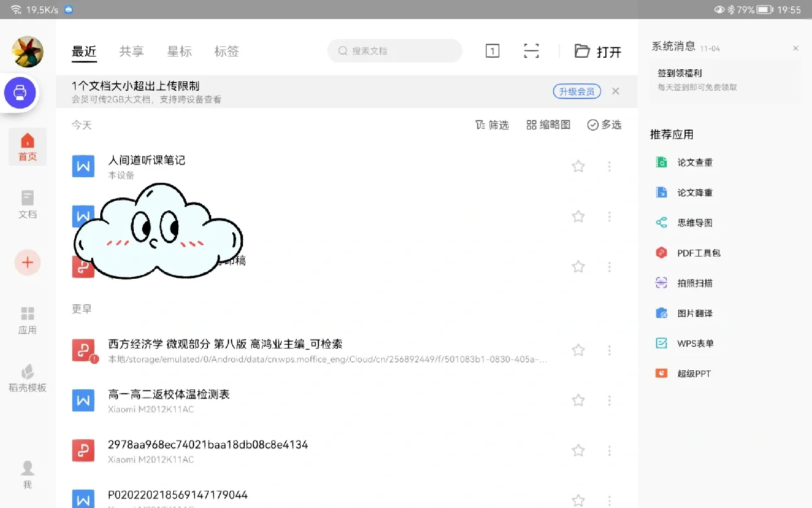The height and width of the screenshot is (508, 812).
Task: Tap the user profile avatar
Action: click(x=28, y=51)
